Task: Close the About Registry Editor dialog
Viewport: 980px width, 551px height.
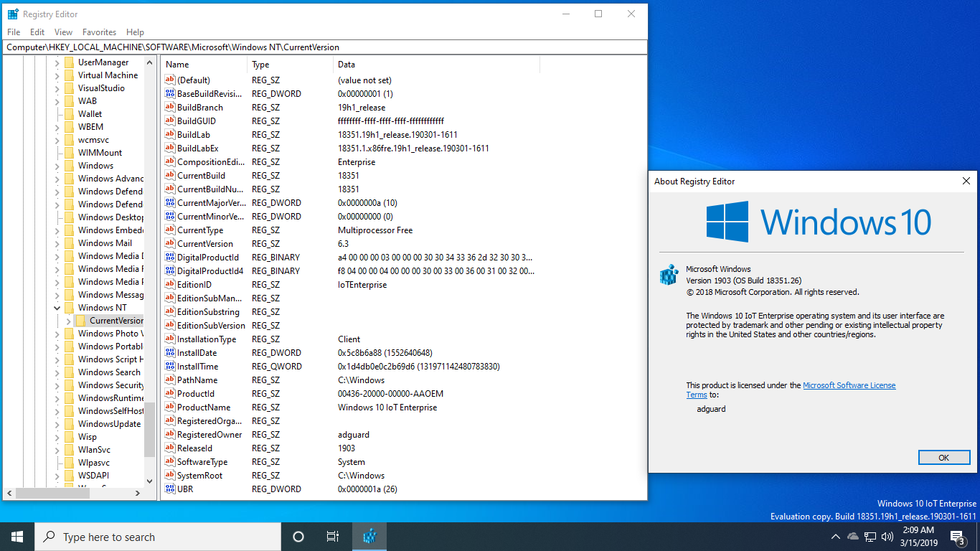Action: pyautogui.click(x=966, y=182)
